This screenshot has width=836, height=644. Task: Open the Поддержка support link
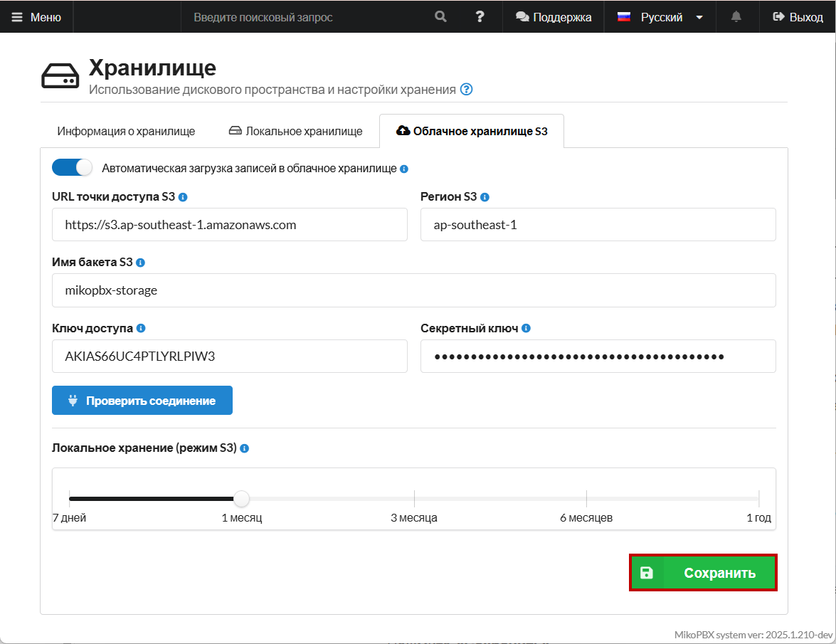[554, 17]
